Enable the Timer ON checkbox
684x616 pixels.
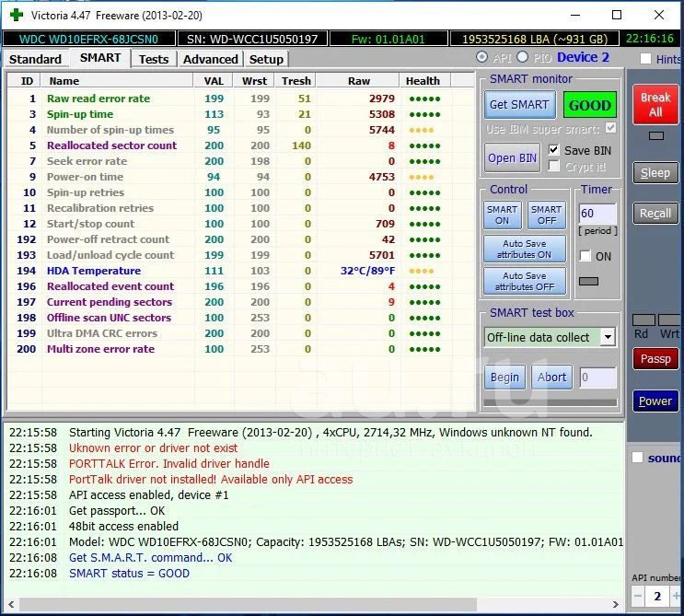(x=585, y=256)
